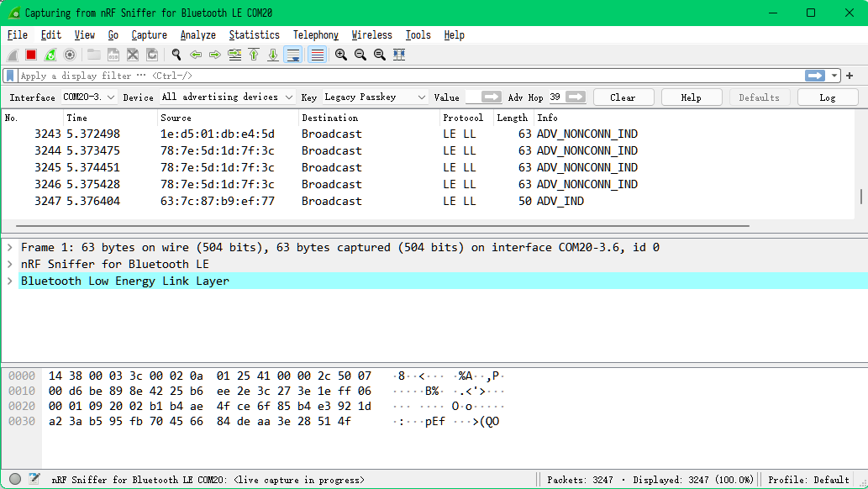Toggle packet list colorization

[x=315, y=54]
